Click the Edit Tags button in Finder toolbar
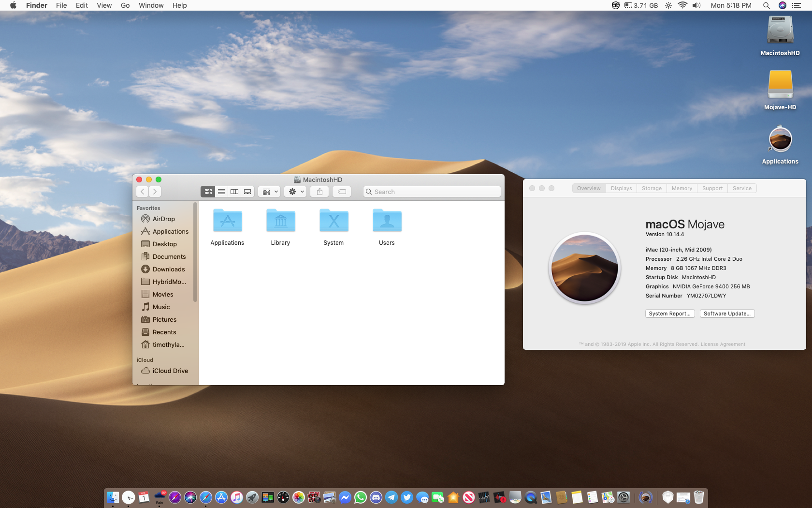812x508 pixels. (x=342, y=192)
